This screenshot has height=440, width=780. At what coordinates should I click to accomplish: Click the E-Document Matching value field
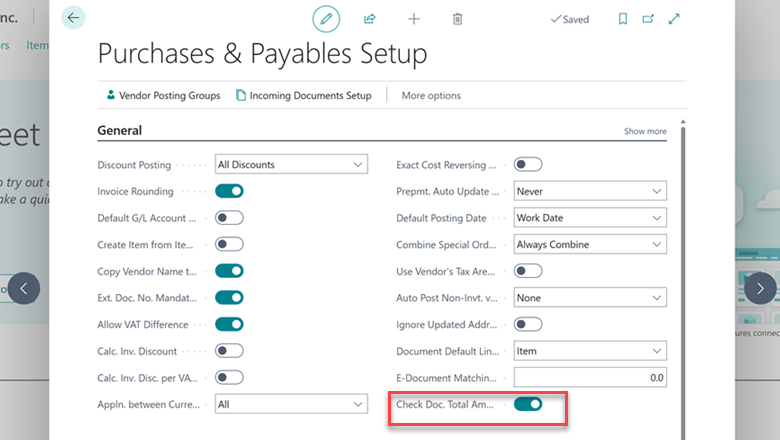point(590,378)
